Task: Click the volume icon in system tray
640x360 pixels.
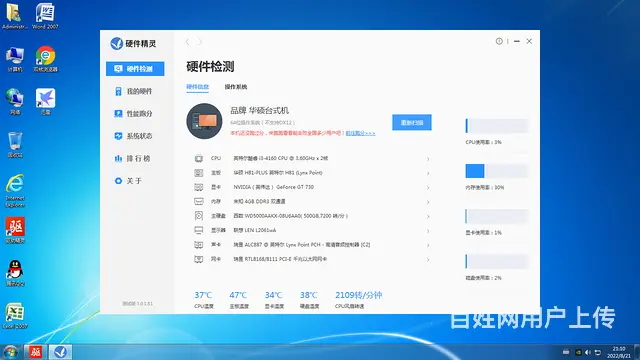Action: pyautogui.click(x=588, y=352)
